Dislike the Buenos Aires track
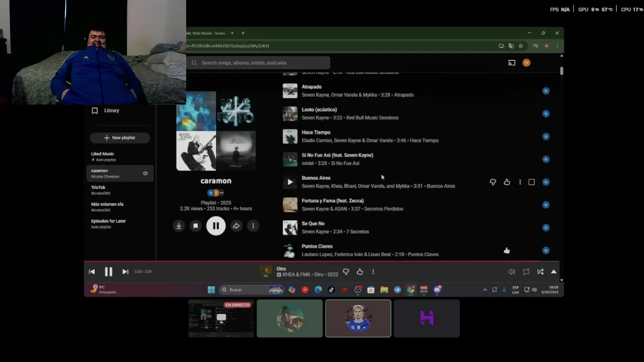 click(x=493, y=182)
